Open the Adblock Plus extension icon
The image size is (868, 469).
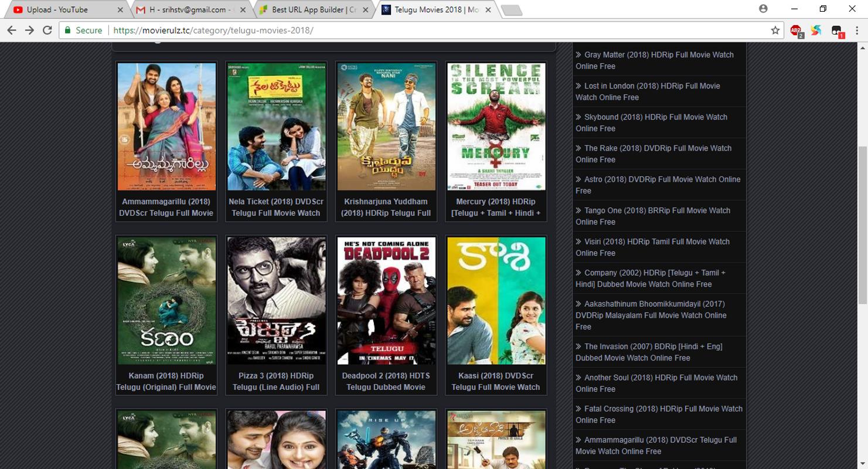click(x=796, y=30)
